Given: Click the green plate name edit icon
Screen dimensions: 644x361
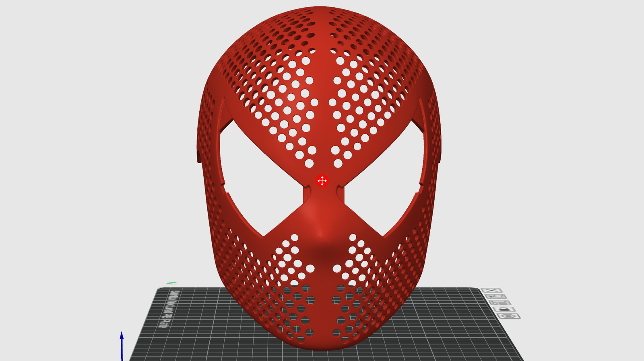Looking at the screenshot, I should (172, 283).
